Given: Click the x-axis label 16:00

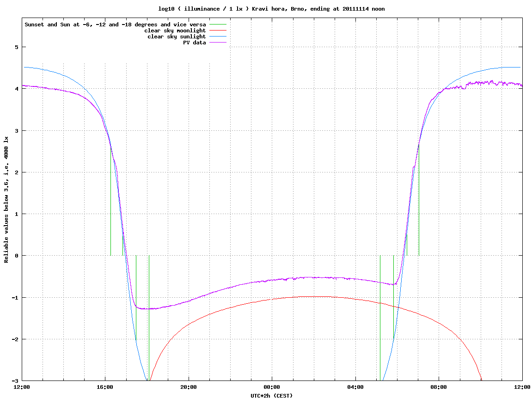Looking at the screenshot, I should (105, 387).
